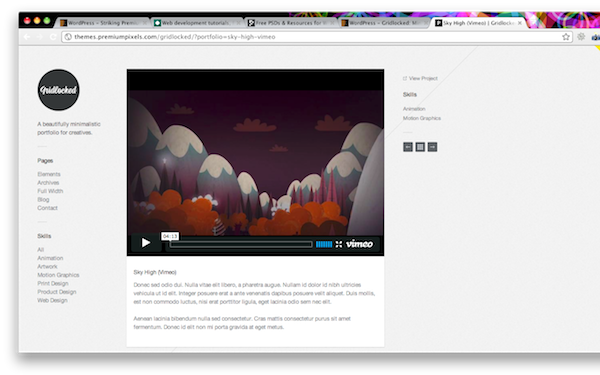Bookmark page with star icon
This screenshot has width=600, height=375.
tap(566, 37)
